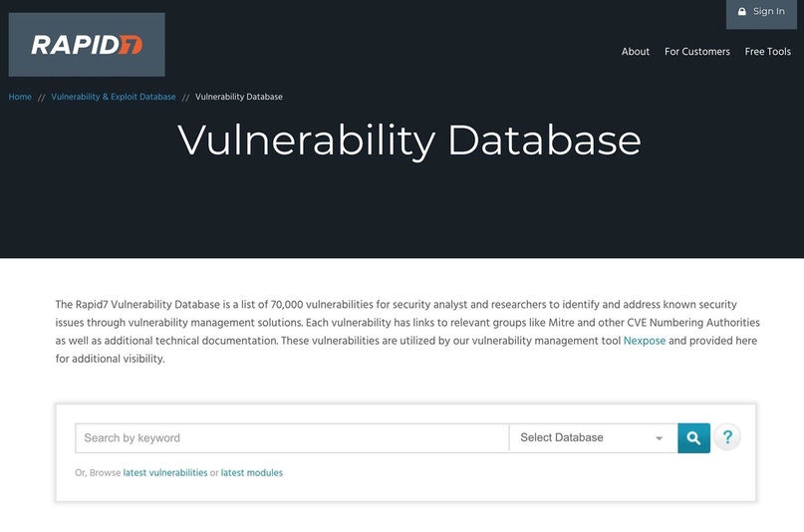
Task: Click the lock icon beside Sign In
Action: coord(742,12)
